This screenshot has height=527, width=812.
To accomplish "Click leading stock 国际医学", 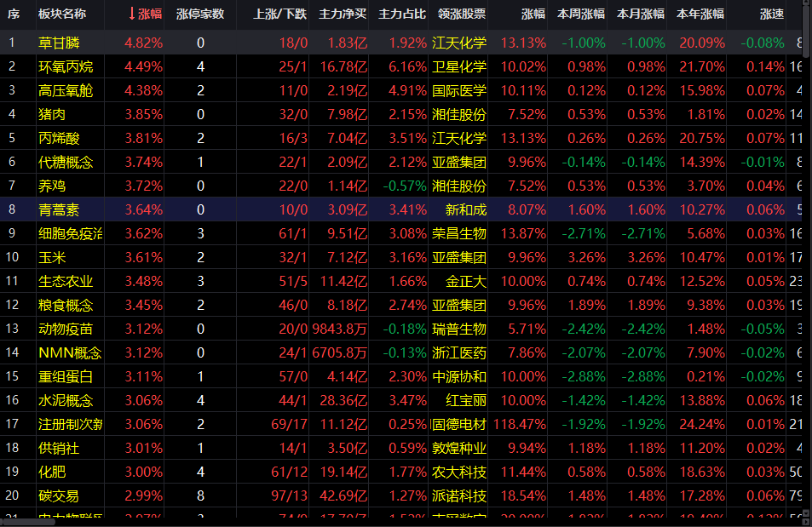I will [459, 90].
